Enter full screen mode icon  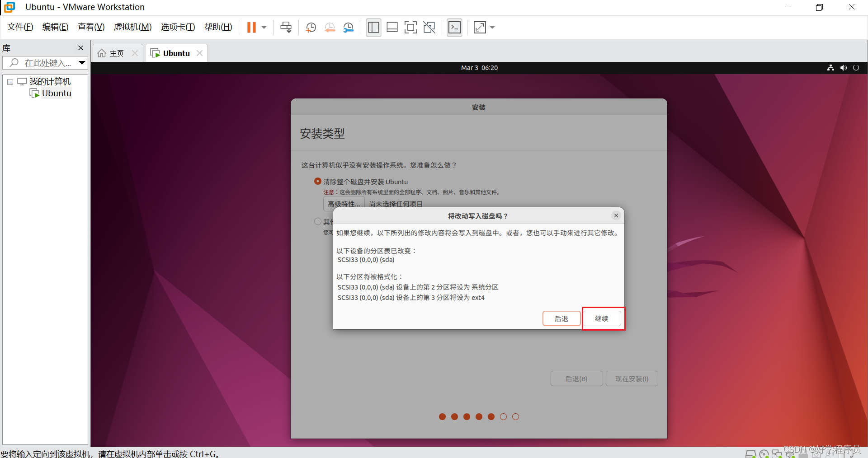[x=410, y=28]
